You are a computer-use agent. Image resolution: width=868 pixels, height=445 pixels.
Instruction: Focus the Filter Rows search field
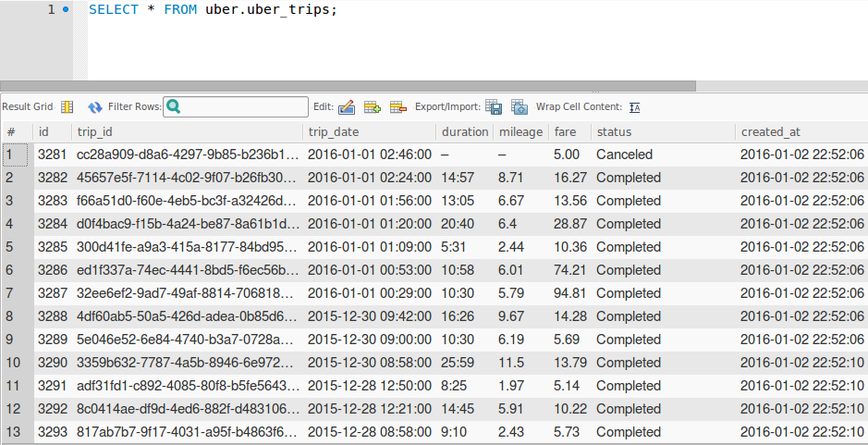(236, 107)
